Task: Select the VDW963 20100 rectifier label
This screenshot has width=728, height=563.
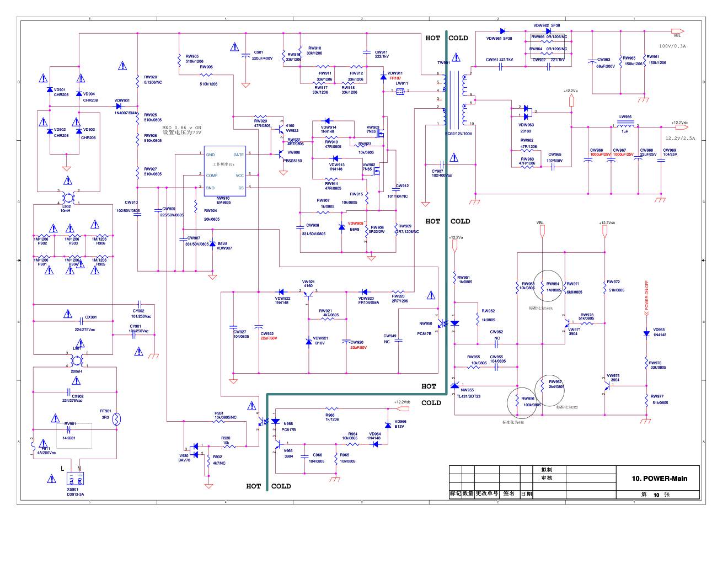Action: coord(526,128)
